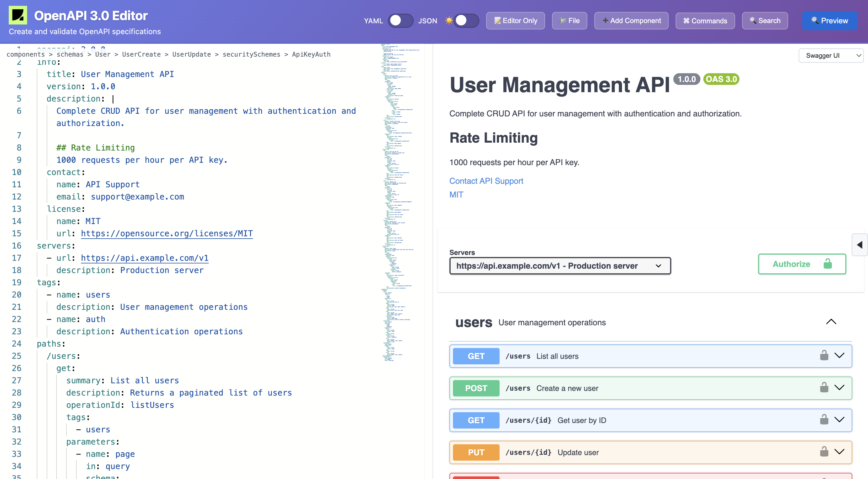Click the Authorize button
Viewport: 868px width, 479px height.
802,264
